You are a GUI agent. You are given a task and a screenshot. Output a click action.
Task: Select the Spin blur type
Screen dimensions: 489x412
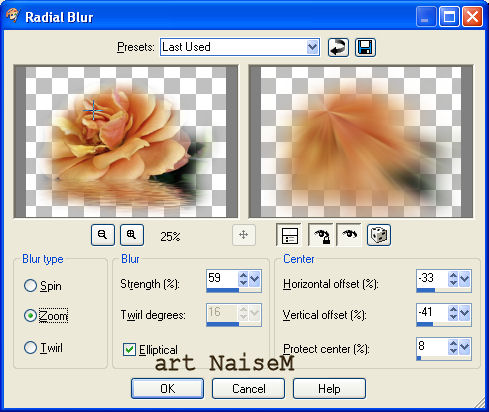[30, 286]
